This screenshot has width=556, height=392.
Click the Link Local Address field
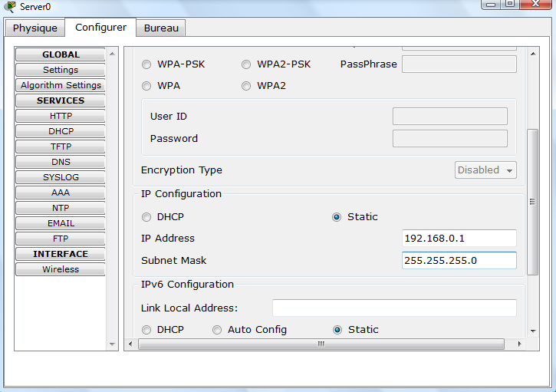[x=394, y=308]
